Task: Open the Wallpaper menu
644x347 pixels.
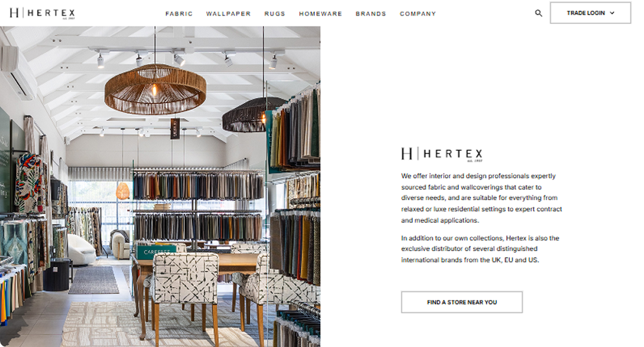Action: (x=228, y=14)
